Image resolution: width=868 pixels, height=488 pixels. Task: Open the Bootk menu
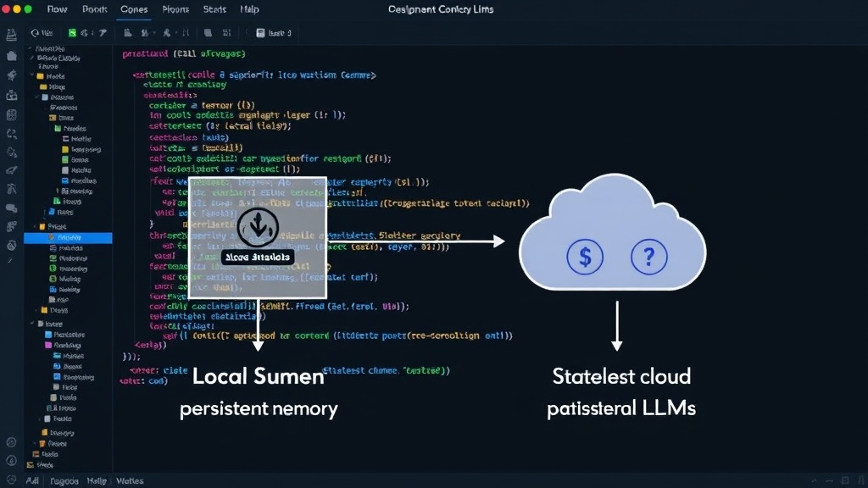click(x=95, y=9)
